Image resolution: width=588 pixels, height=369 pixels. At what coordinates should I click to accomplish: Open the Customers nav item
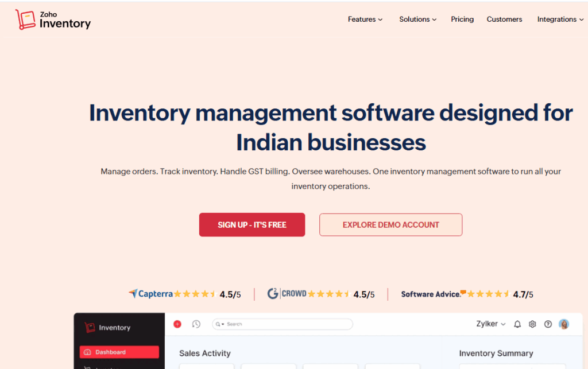click(x=504, y=20)
